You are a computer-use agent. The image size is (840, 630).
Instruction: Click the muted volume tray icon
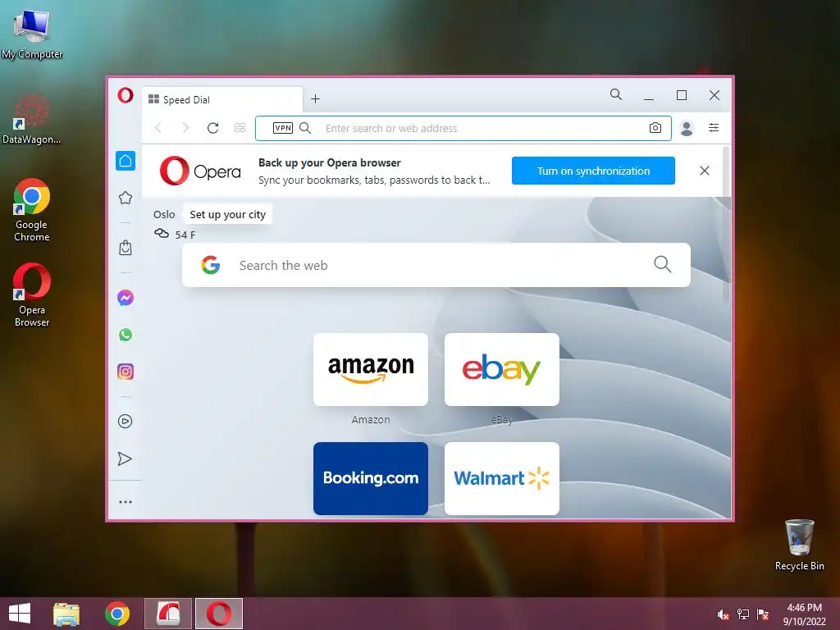(x=724, y=614)
